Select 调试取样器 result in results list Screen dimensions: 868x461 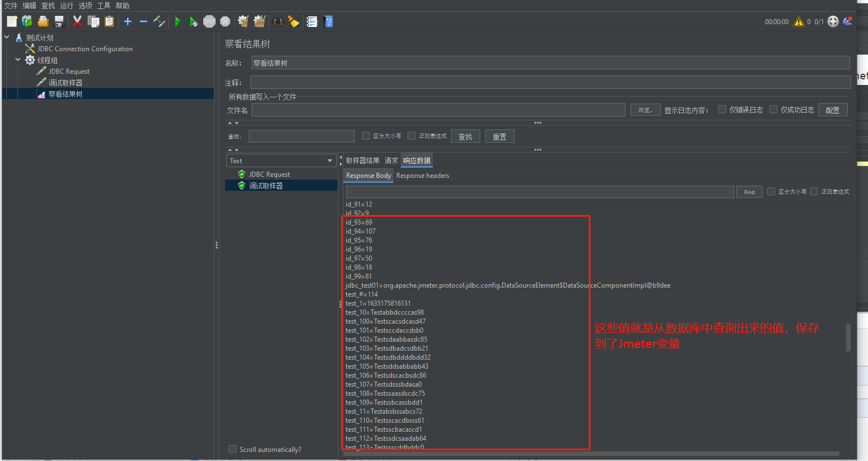[x=266, y=185]
